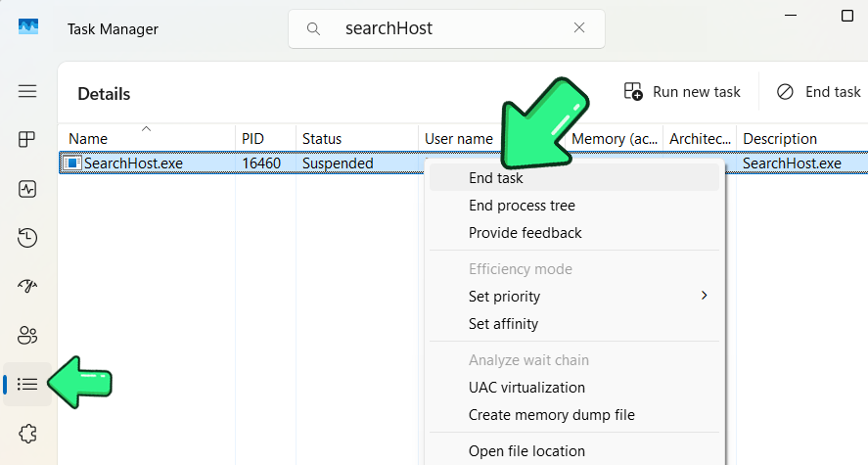
Task: Choose Open file location
Action: point(574,451)
